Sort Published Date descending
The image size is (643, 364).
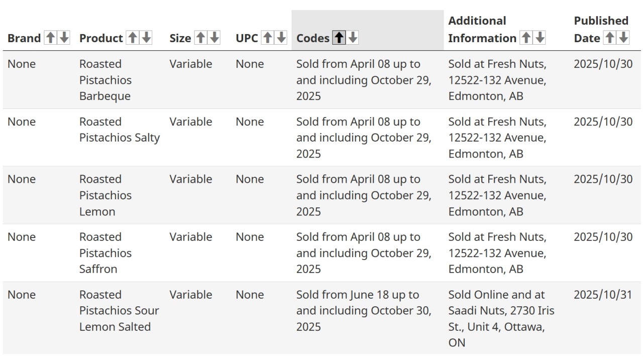pyautogui.click(x=623, y=38)
